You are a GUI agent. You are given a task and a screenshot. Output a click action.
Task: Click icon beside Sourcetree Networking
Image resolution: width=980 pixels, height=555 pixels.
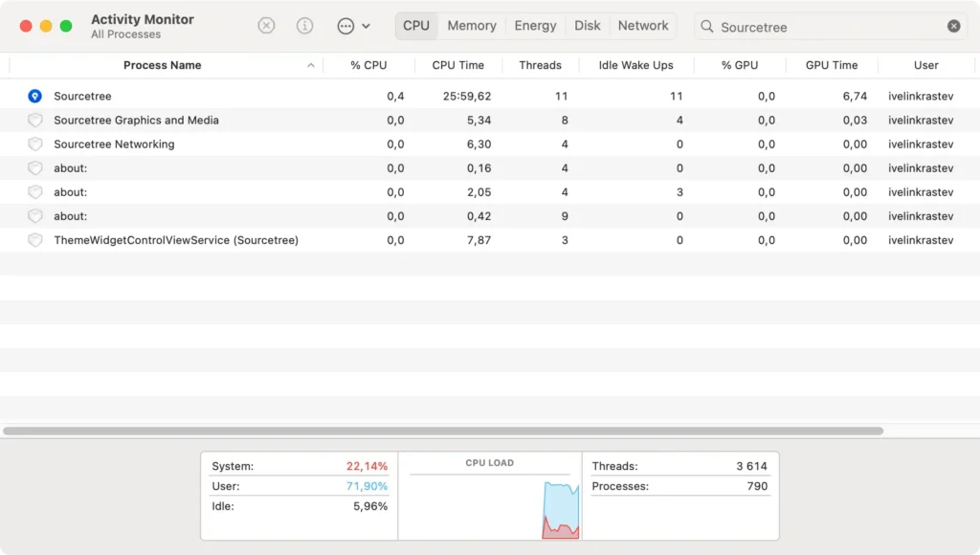tap(35, 144)
